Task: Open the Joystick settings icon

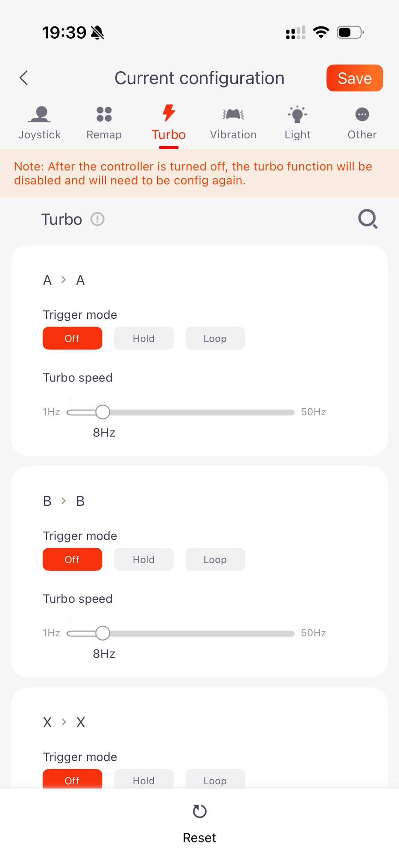Action: 39,114
